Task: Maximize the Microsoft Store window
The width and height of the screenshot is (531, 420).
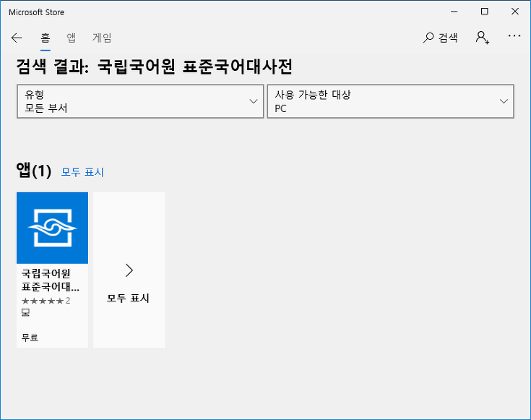Action: tap(485, 12)
